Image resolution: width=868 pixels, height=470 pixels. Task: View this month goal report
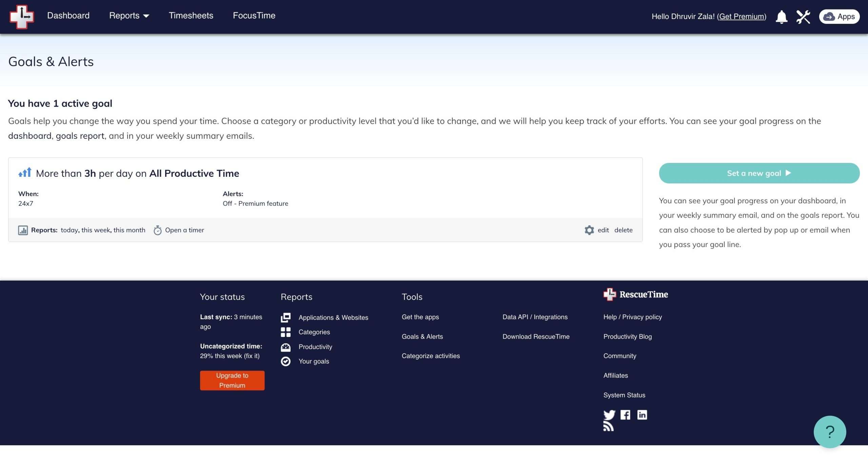(129, 230)
